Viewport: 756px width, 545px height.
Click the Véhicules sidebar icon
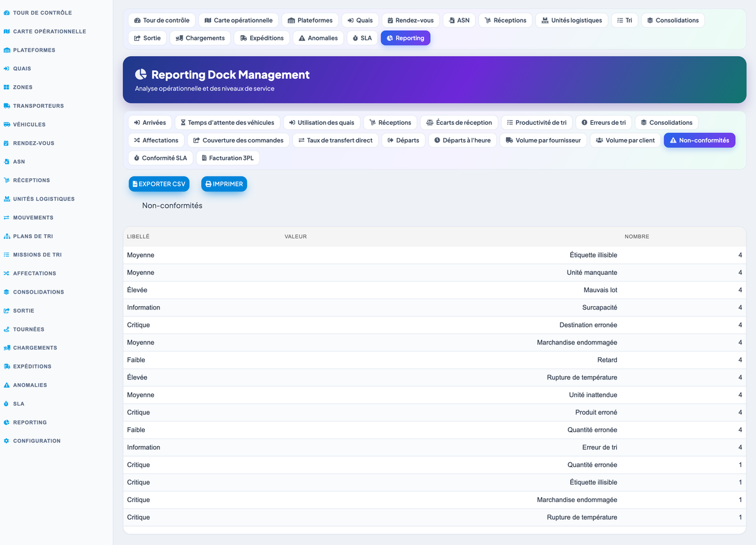click(x=6, y=124)
